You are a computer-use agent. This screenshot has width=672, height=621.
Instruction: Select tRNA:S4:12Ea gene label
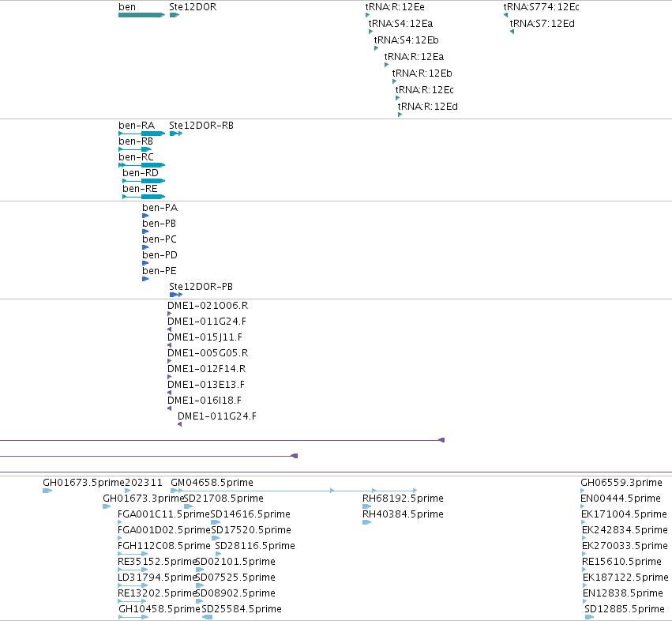(400, 24)
